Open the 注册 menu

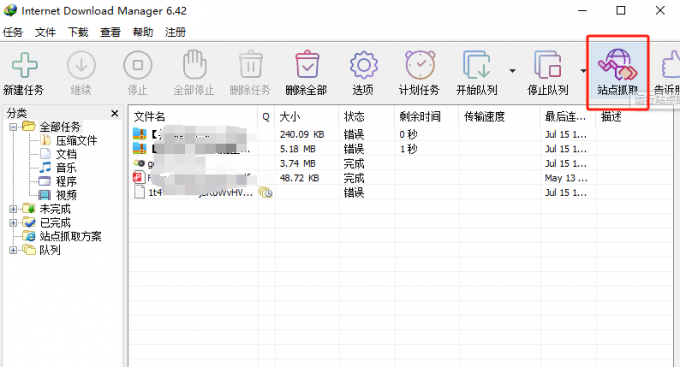175,32
